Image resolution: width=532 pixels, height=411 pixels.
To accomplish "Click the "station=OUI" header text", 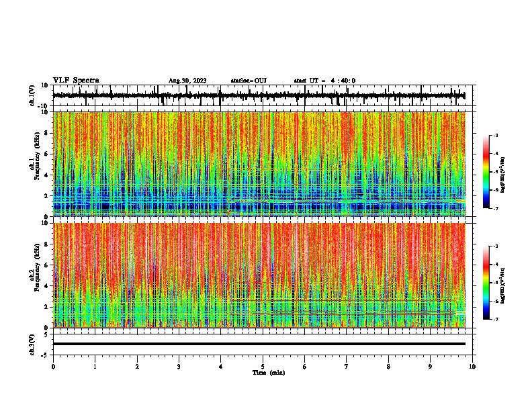I will pyautogui.click(x=249, y=81).
